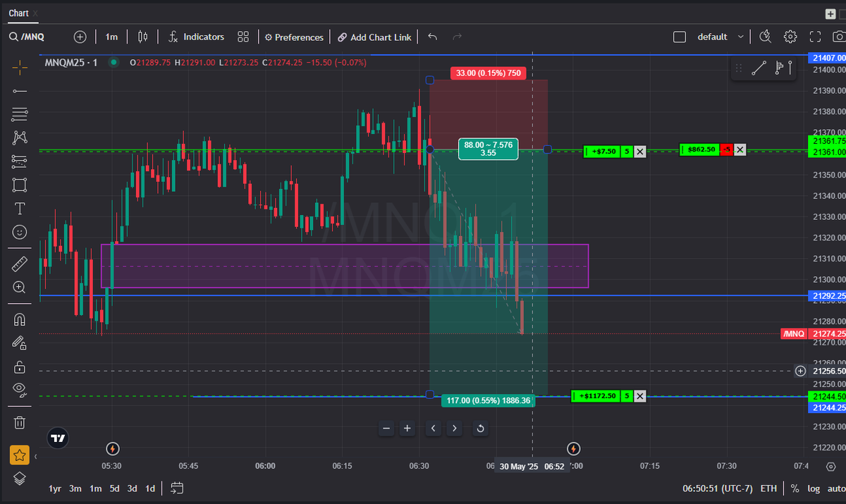Toggle lock all drawing tools
The image size is (846, 504).
(x=20, y=367)
